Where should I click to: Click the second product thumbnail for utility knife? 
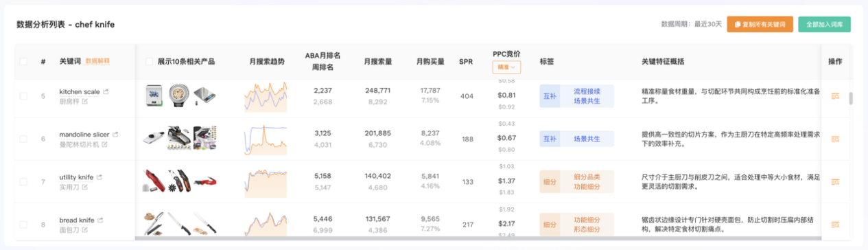point(180,181)
